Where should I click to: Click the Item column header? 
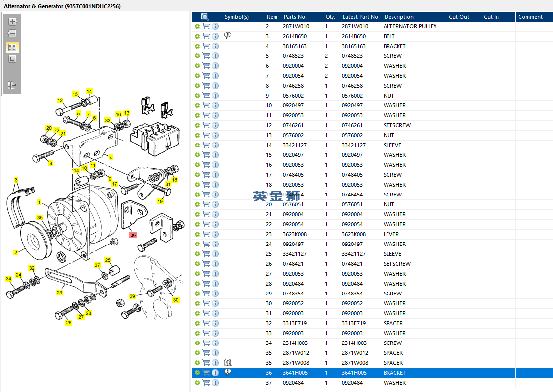point(272,17)
